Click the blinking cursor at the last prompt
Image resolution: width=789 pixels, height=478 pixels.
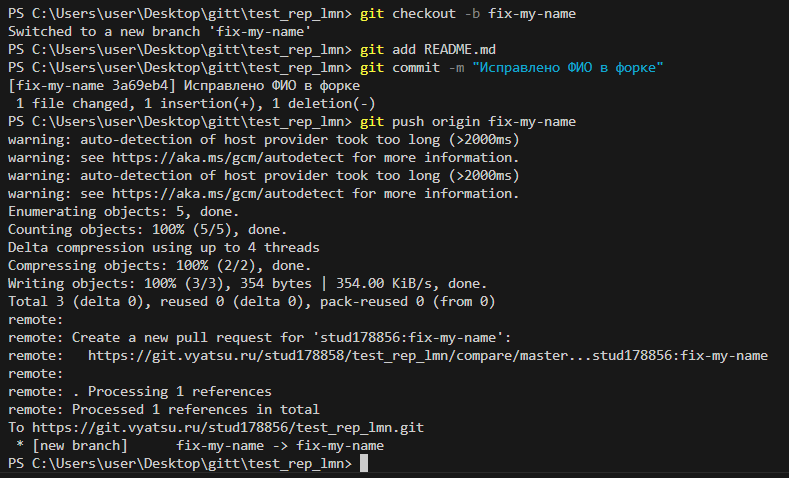365,464
